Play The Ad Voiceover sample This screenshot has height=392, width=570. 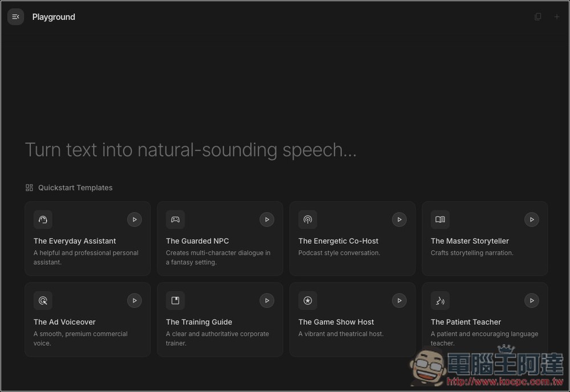coord(135,300)
